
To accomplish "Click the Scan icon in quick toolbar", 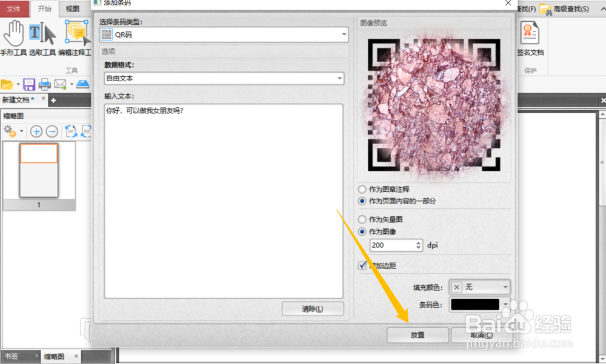I will [82, 84].
